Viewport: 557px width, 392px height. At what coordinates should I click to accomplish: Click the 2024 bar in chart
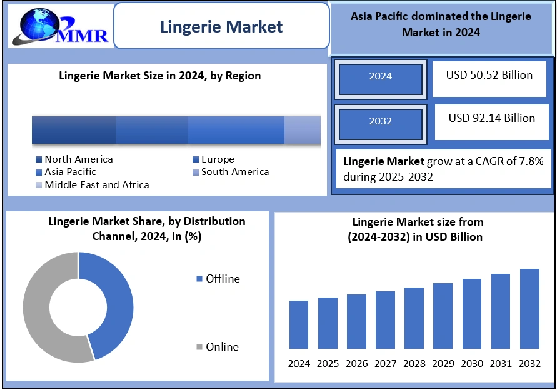tap(299, 324)
